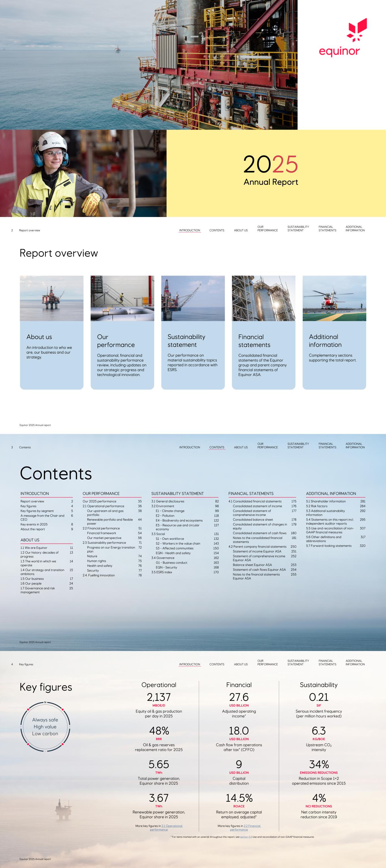This screenshot has width=386, height=868.
Task: Open the helicopter image on Additional information card
Action: (x=334, y=298)
